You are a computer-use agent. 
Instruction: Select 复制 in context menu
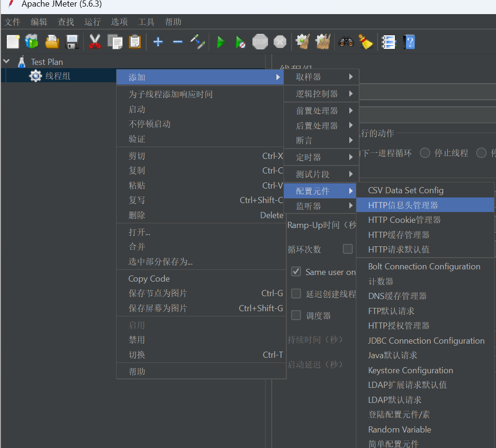pos(201,171)
